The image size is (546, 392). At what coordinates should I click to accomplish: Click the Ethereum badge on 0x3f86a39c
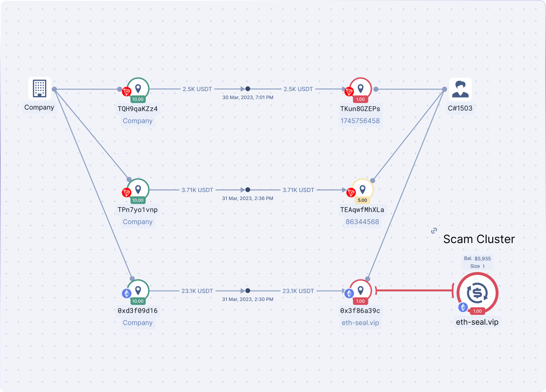349,293
